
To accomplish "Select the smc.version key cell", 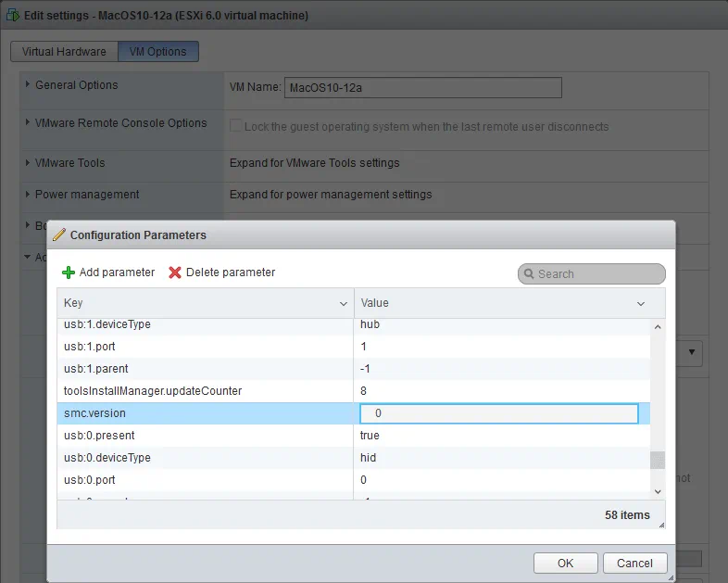I will [206, 413].
